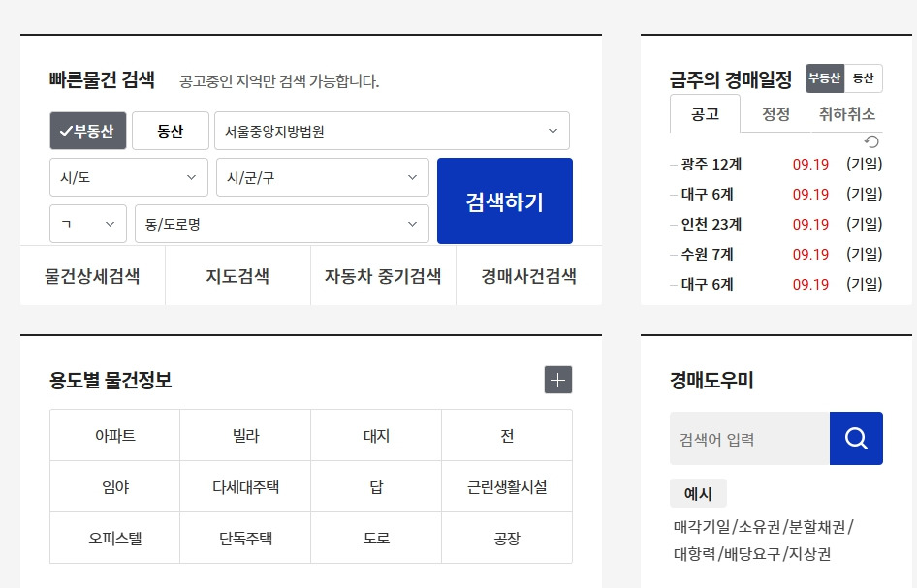Select the 부동산 toggle in quick search

[88, 131]
